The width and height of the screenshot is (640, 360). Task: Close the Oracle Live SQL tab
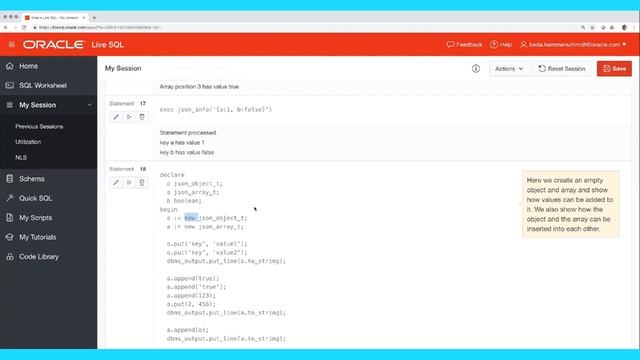(84, 18)
